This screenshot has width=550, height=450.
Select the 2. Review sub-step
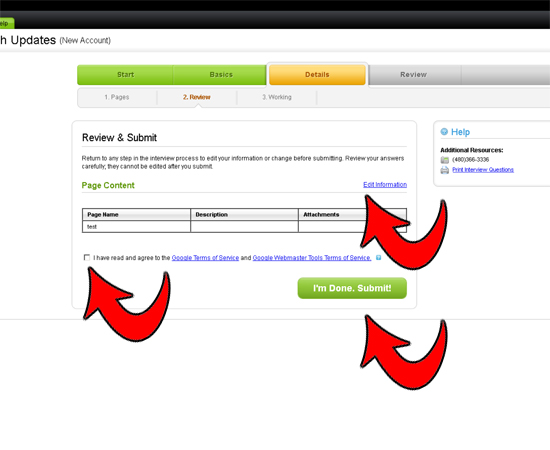(x=197, y=97)
